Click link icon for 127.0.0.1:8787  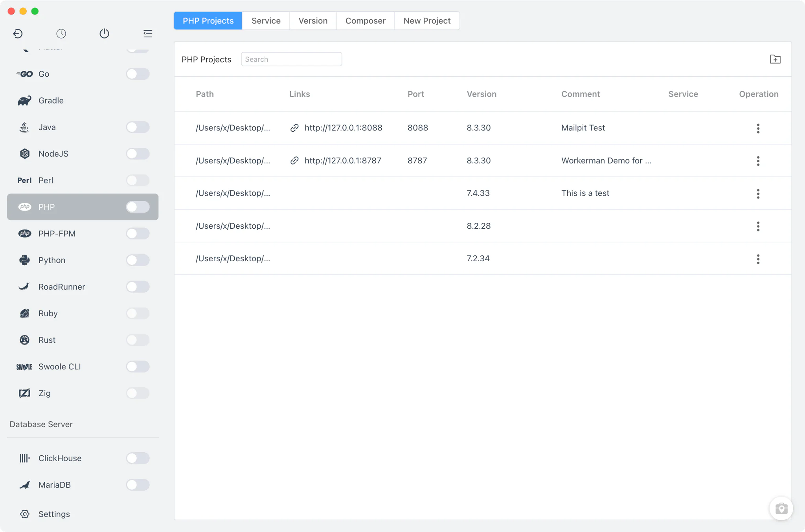[x=294, y=161]
